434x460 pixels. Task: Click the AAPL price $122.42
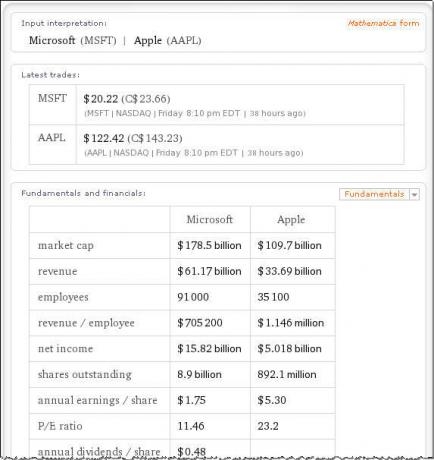tap(104, 138)
